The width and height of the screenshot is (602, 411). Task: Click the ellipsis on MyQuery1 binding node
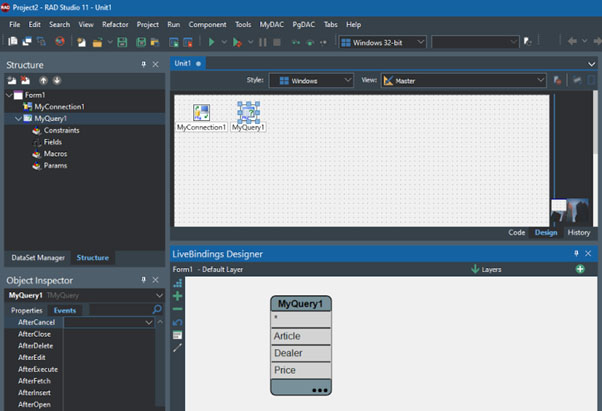tap(319, 390)
